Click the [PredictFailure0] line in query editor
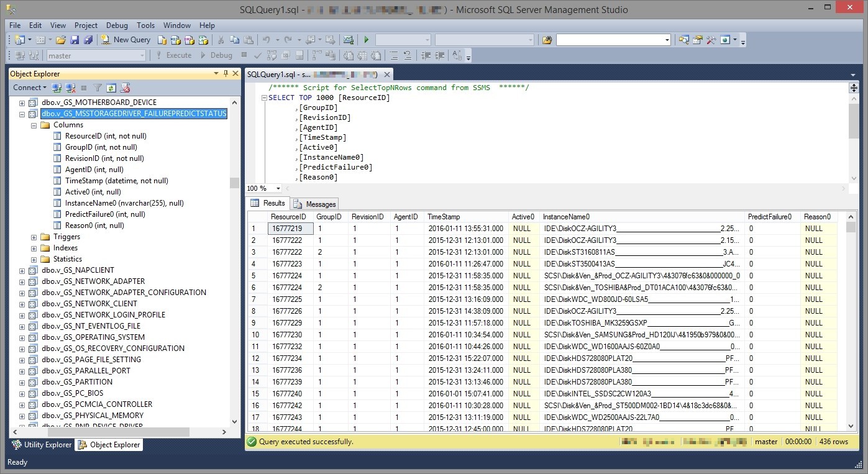The width and height of the screenshot is (868, 474). click(336, 167)
